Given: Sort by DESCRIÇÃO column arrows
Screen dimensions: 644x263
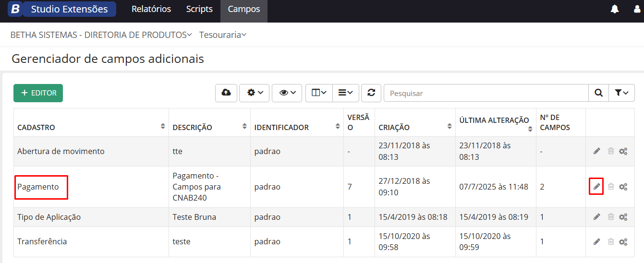Looking at the screenshot, I should (244, 126).
